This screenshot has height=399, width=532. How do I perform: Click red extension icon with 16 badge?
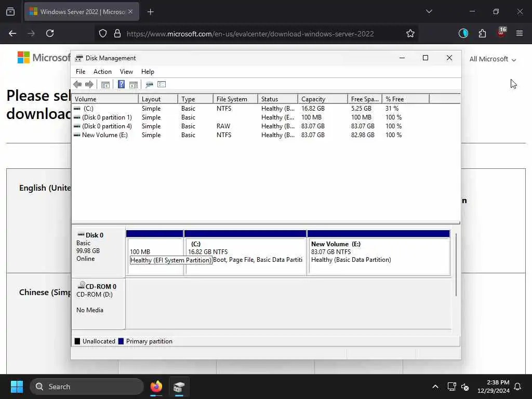pyautogui.click(x=501, y=32)
